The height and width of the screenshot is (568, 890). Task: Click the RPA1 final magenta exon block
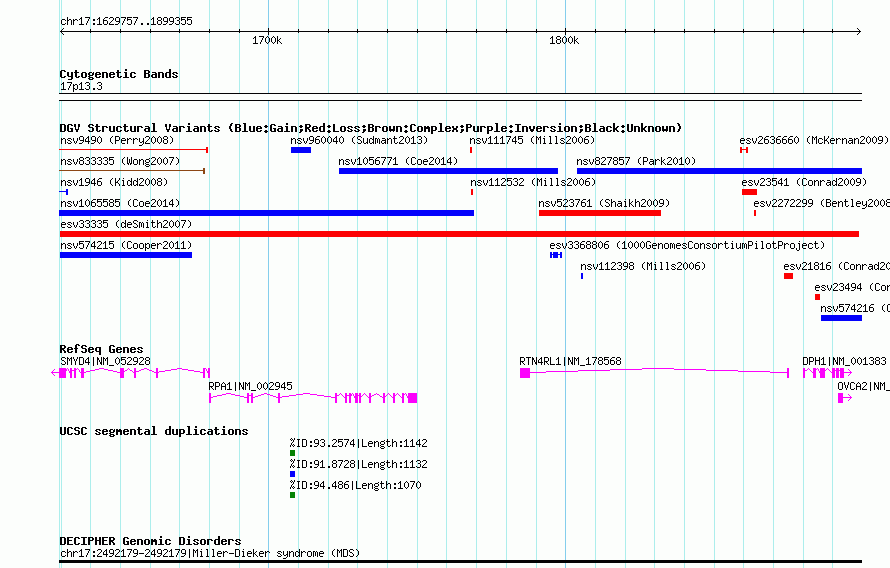point(413,398)
